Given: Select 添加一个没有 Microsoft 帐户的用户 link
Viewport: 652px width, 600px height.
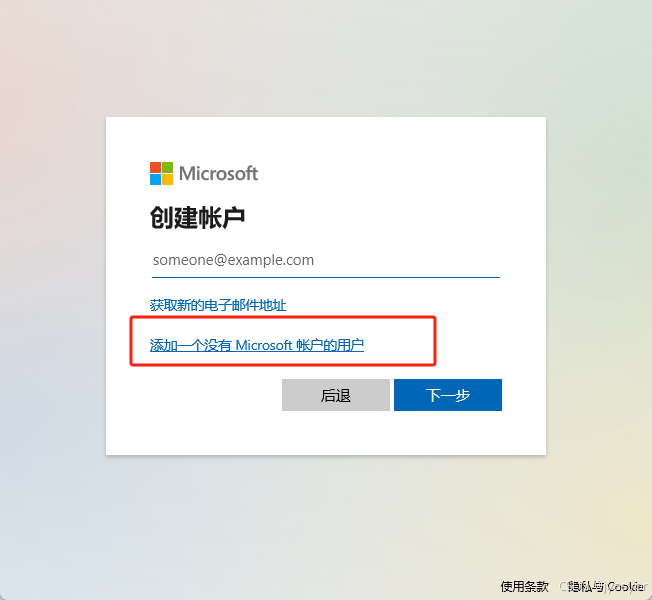Looking at the screenshot, I should (257, 345).
